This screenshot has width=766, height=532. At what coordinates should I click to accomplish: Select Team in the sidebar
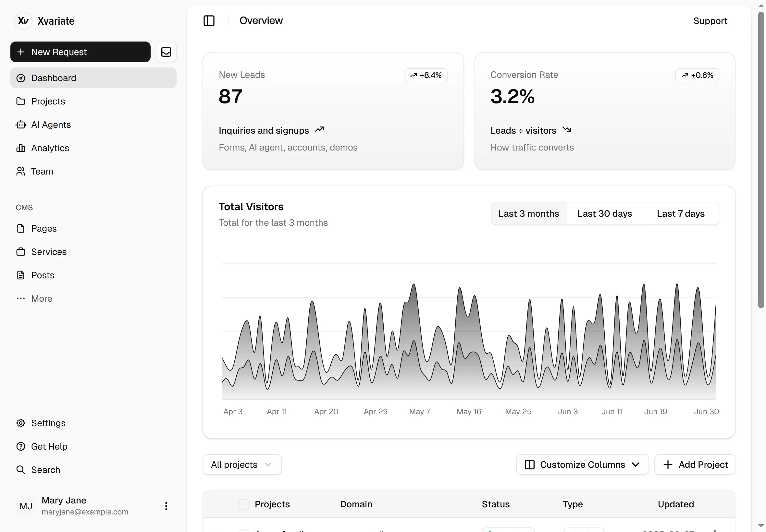click(x=42, y=171)
